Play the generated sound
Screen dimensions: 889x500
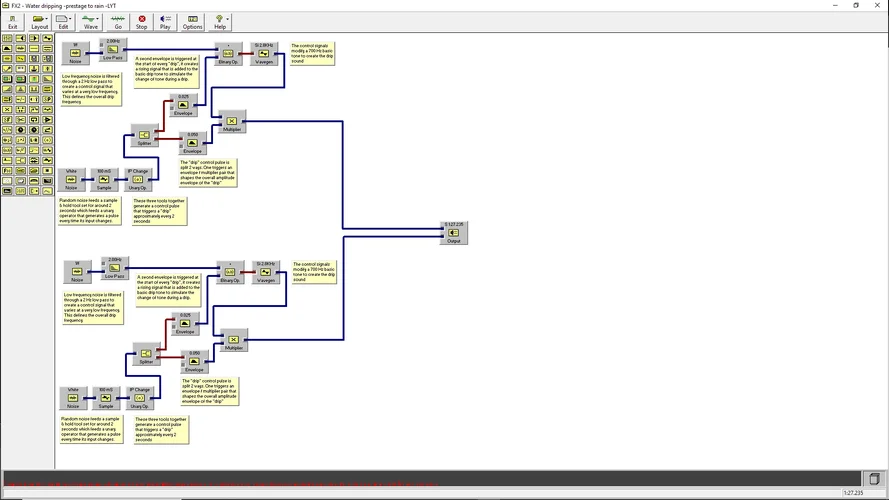[165, 21]
